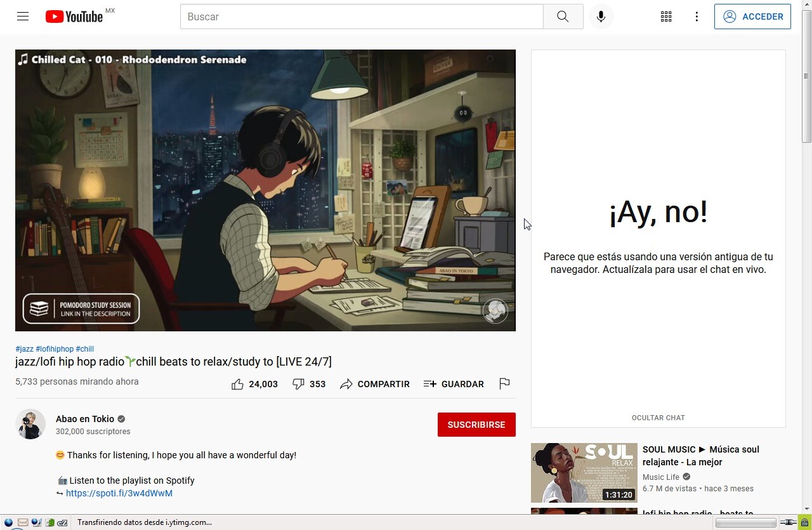Viewport: 812px width, 530px height.
Task: Sign in with ACCEDER button
Action: (x=752, y=17)
